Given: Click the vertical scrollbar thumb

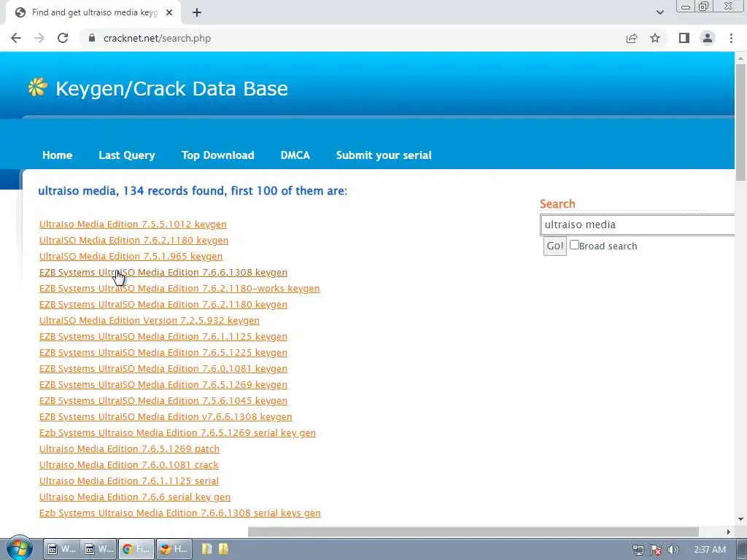Looking at the screenshot, I should [x=740, y=122].
